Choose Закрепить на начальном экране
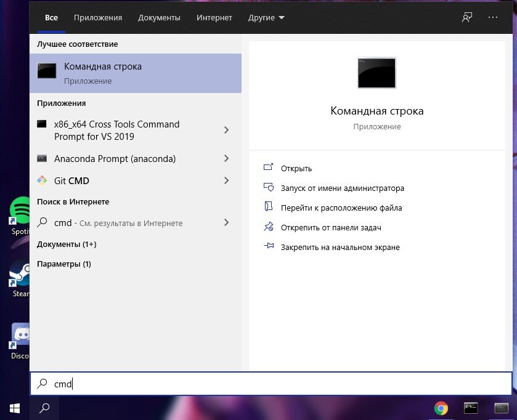 tap(340, 248)
